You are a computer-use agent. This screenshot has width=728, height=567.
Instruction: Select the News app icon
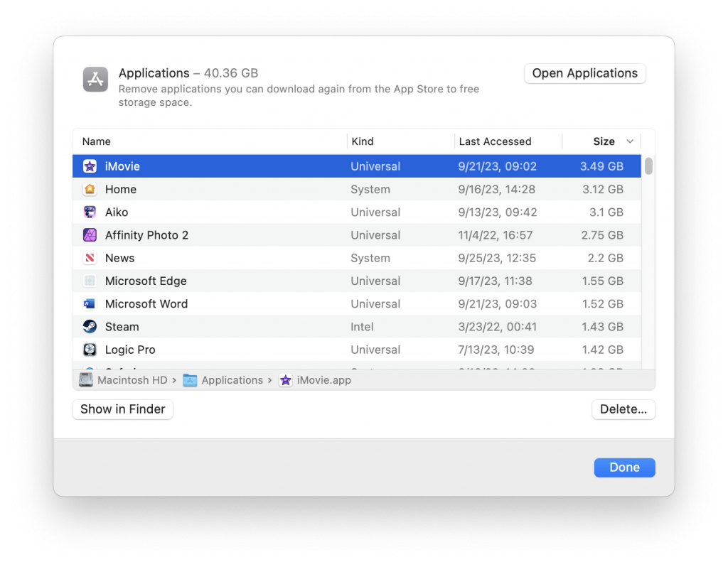(x=90, y=258)
